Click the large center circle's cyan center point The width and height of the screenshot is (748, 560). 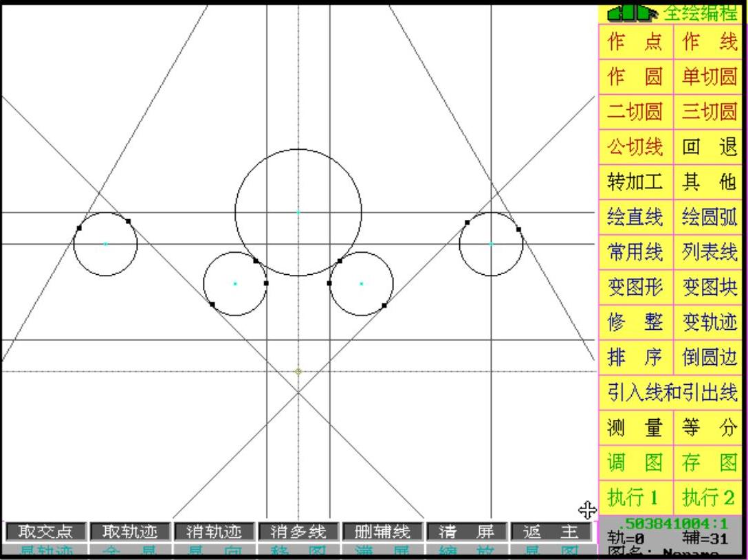(x=298, y=212)
